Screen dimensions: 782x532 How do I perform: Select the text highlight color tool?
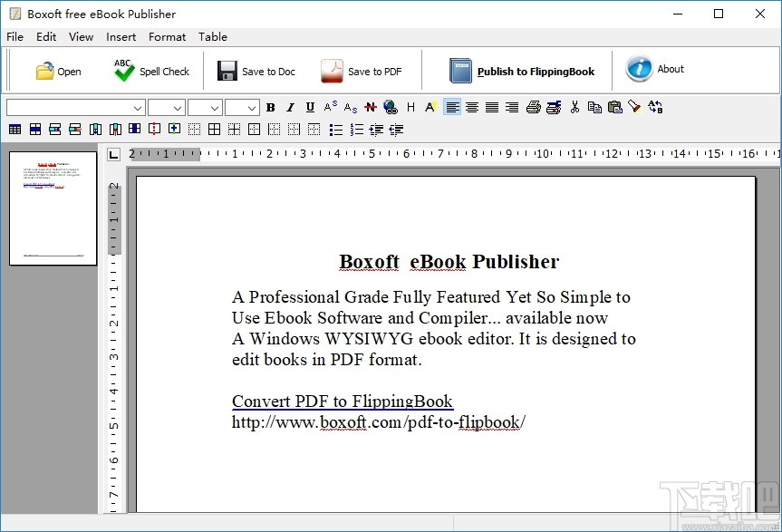click(430, 107)
